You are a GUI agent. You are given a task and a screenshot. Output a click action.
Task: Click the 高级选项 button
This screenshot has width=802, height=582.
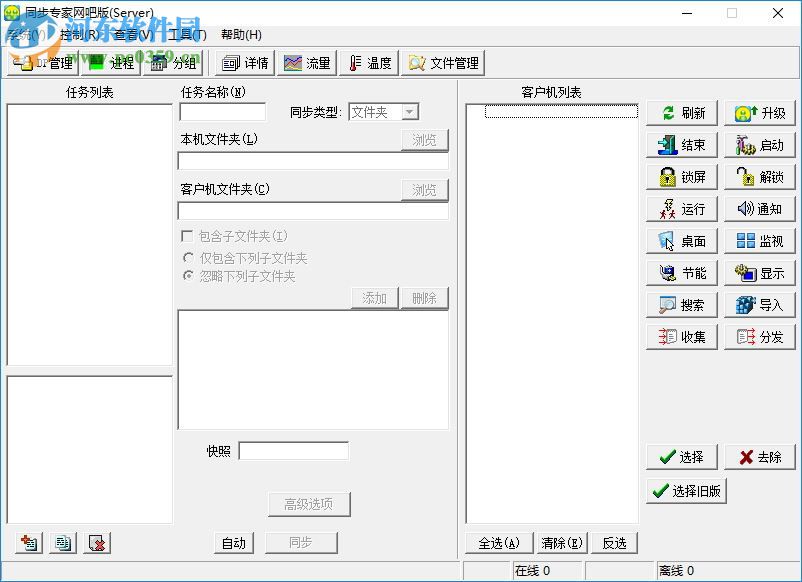point(309,504)
